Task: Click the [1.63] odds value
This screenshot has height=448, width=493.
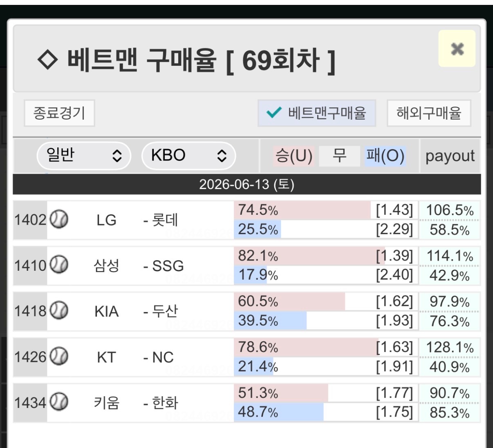Action: (394, 347)
